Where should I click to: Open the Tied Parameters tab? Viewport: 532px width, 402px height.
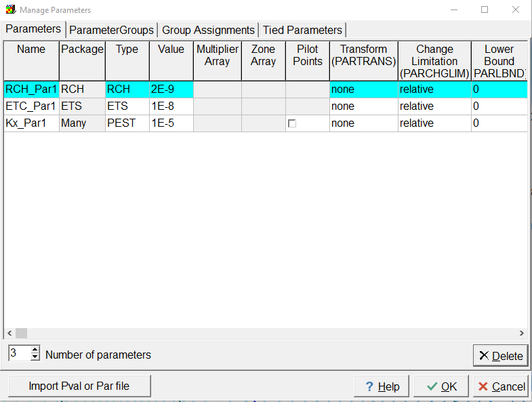(302, 31)
